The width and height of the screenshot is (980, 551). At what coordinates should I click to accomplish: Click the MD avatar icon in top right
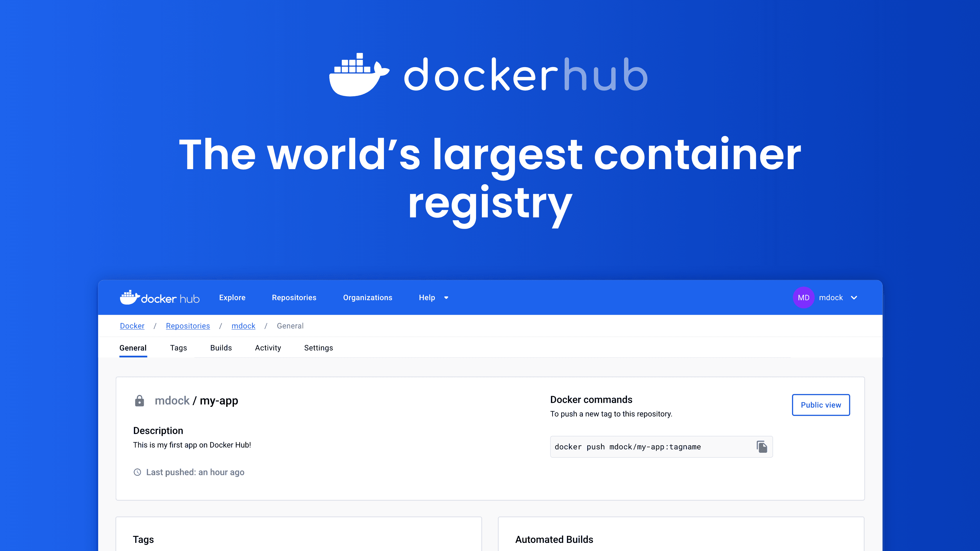803,297
